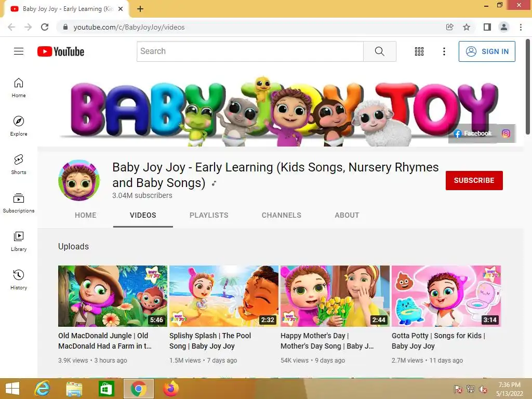
Task: Bookmark this page with the star icon
Action: 467,27
